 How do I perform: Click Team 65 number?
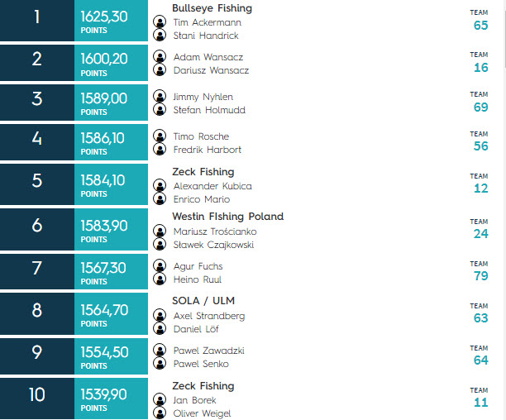pyautogui.click(x=480, y=25)
